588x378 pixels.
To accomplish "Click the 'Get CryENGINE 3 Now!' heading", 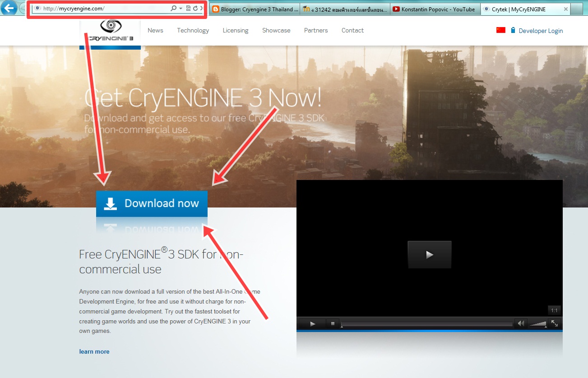I will (204, 97).
